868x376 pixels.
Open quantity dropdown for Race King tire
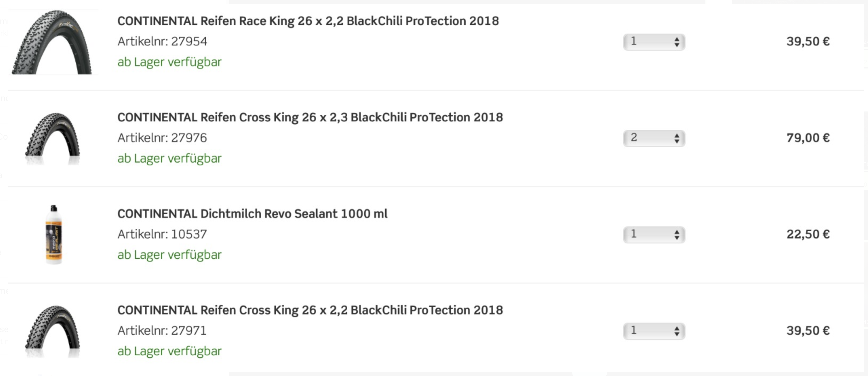click(x=654, y=42)
